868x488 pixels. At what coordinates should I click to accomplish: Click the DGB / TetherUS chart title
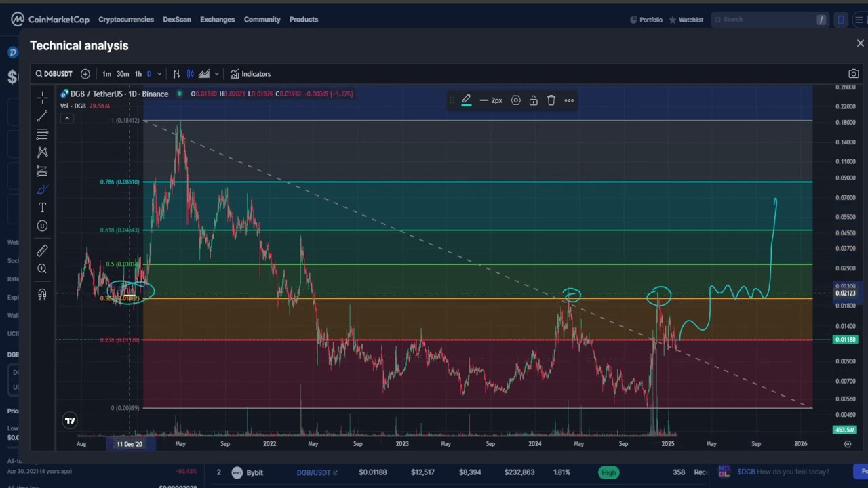pos(119,94)
